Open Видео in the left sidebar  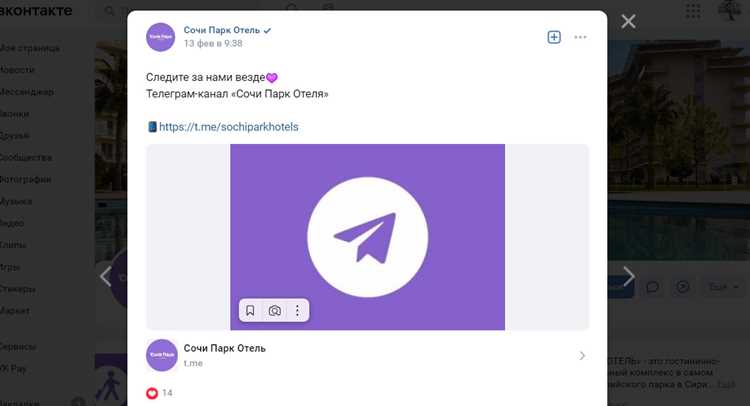click(12, 223)
